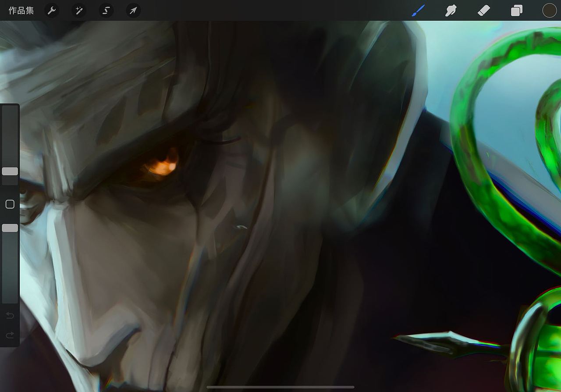
Task: Click the brush size slider handle
Action: click(x=10, y=171)
